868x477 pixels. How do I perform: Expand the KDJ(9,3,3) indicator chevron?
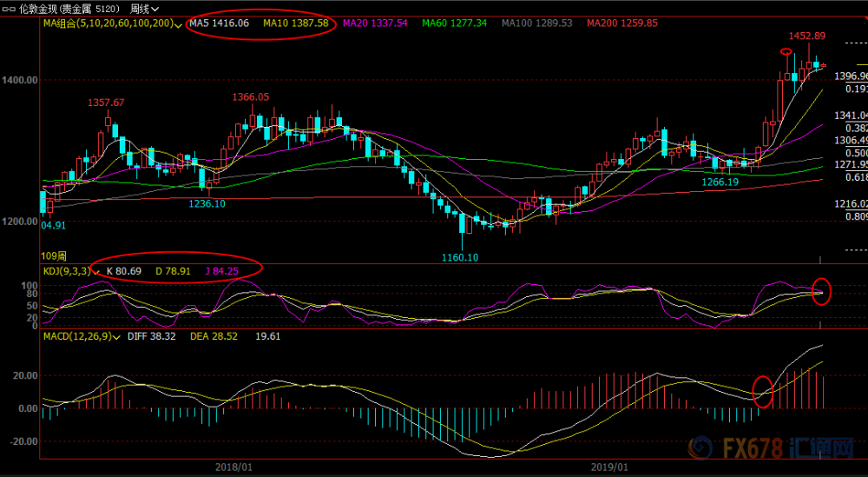point(96,272)
